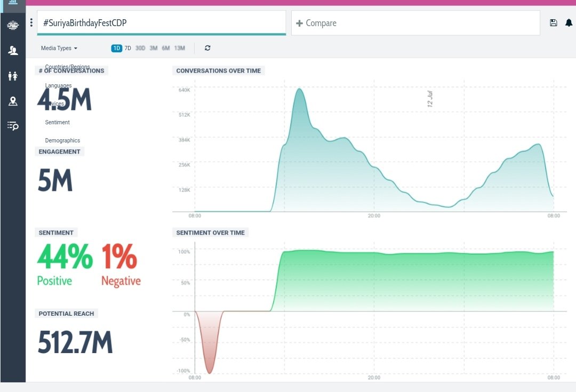
Task: Click the Compare search field
Action: point(415,23)
